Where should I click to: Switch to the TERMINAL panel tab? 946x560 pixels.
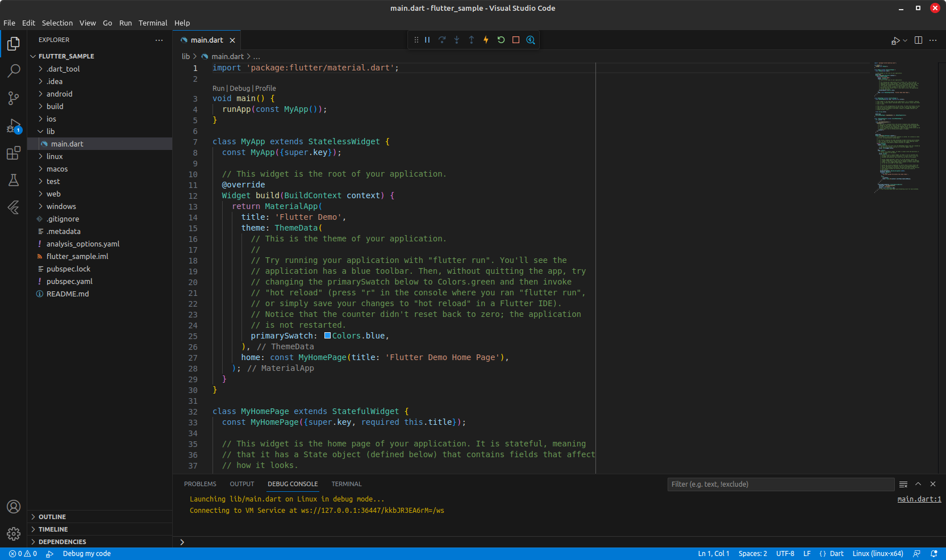point(347,484)
